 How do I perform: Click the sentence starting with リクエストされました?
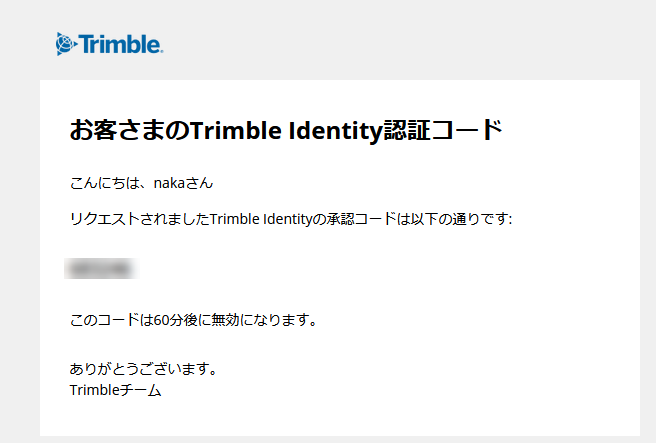coord(291,219)
